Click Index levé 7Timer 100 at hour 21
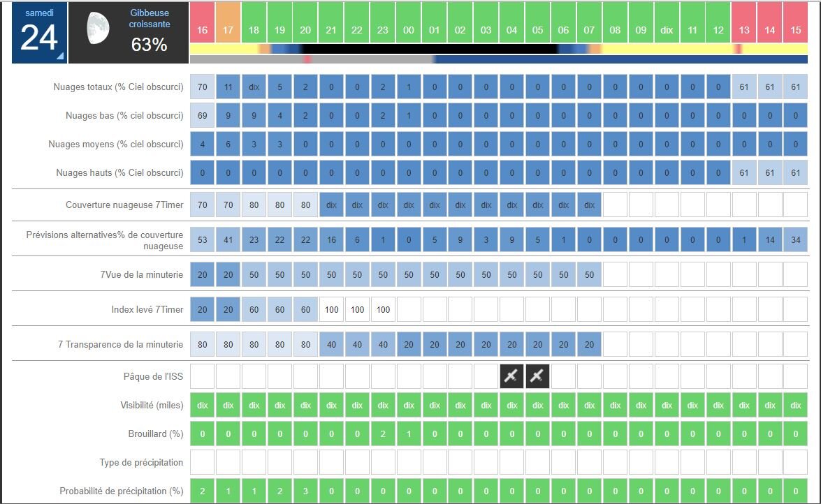 tap(331, 309)
